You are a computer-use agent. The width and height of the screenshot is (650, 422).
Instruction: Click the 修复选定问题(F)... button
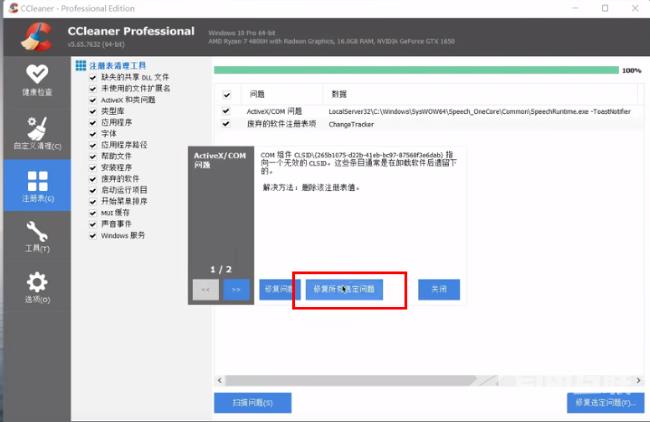coord(606,403)
